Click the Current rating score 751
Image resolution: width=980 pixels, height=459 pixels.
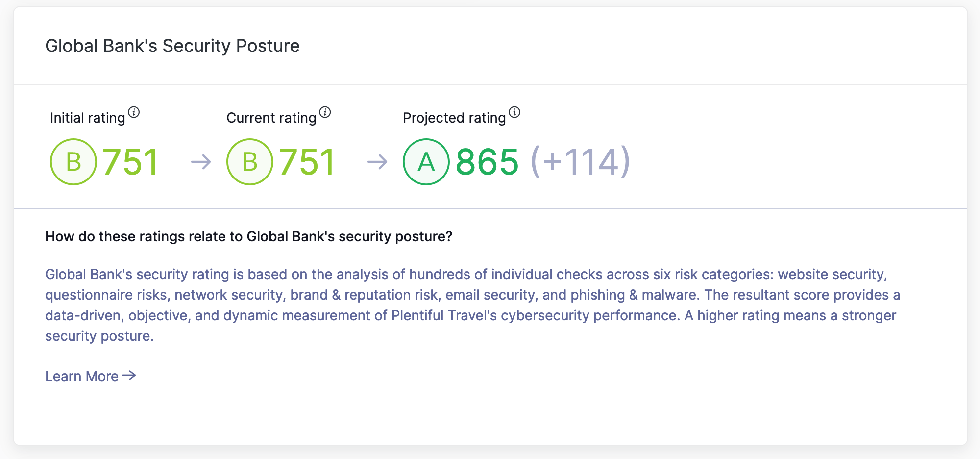[307, 162]
